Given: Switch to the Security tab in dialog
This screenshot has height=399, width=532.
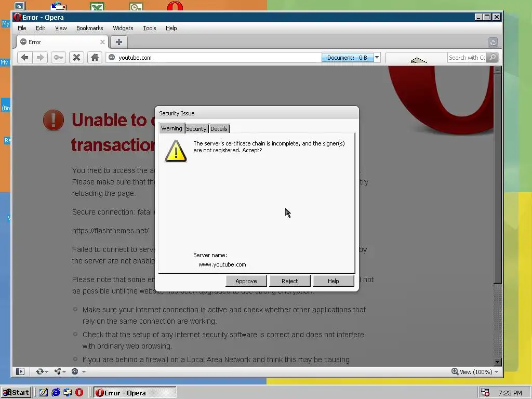Looking at the screenshot, I should tap(196, 129).
